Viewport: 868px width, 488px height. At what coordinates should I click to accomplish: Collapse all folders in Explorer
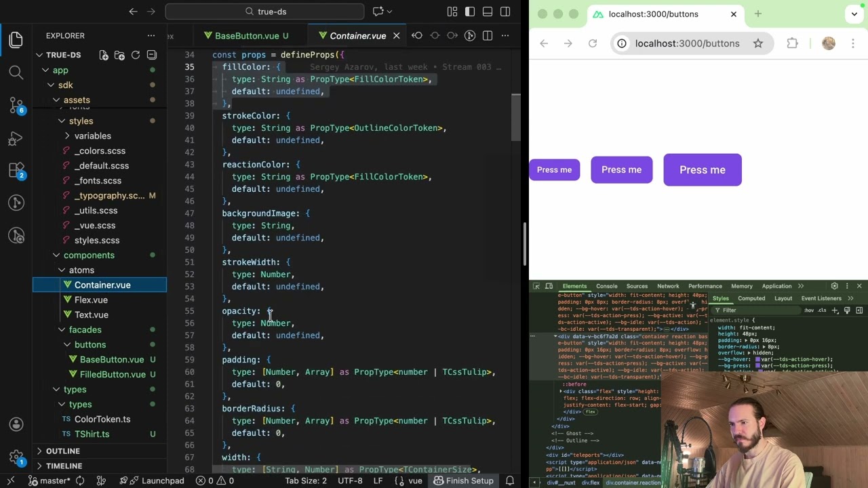[152, 55]
